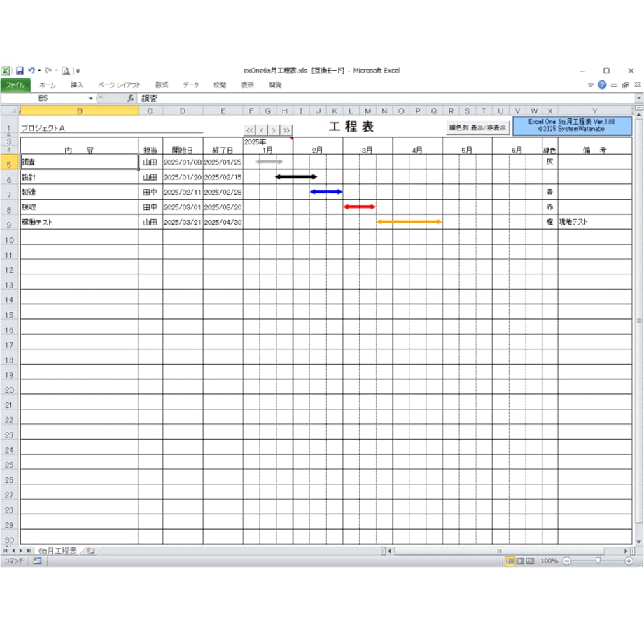Click the vertical scrollbar up arrow

pyautogui.click(x=638, y=115)
